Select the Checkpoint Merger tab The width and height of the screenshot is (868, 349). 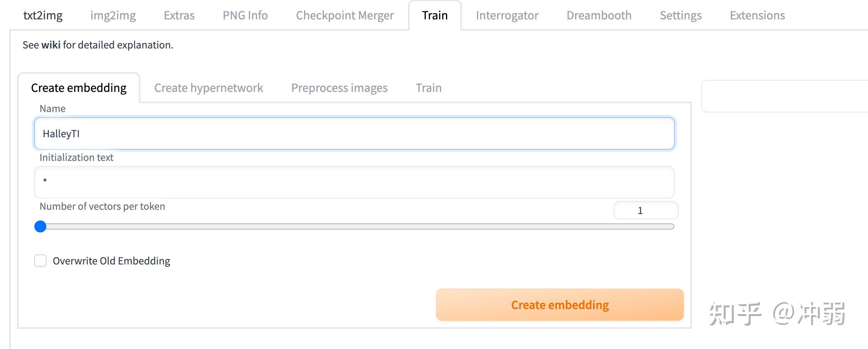click(345, 16)
